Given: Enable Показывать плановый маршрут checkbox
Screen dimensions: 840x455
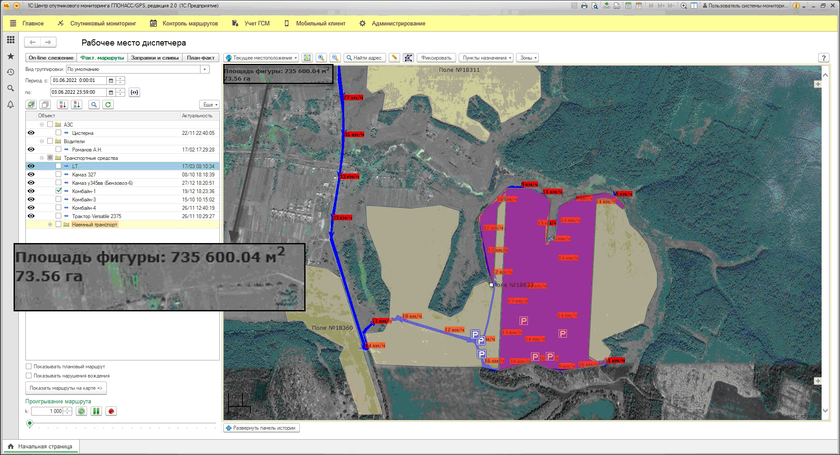Looking at the screenshot, I should (29, 366).
